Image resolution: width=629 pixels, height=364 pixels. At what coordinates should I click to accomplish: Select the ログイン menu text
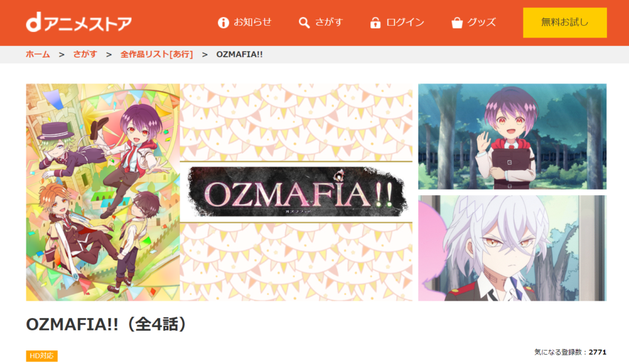[x=405, y=22]
